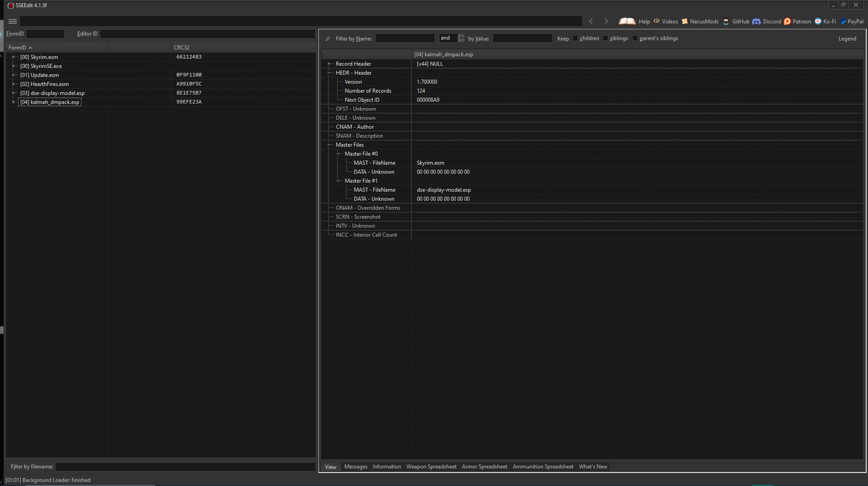Expand the [02] HearthFires.esm node

point(13,84)
